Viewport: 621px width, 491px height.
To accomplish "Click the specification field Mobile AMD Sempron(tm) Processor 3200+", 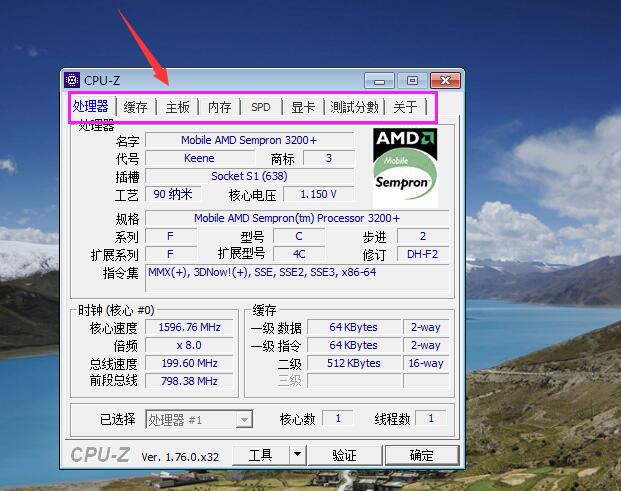I will click(297, 218).
